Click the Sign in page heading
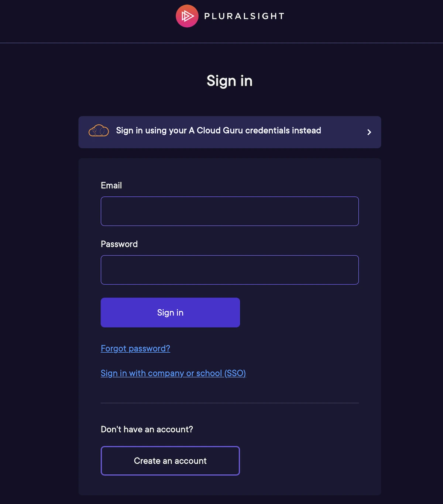443x504 pixels. click(230, 81)
